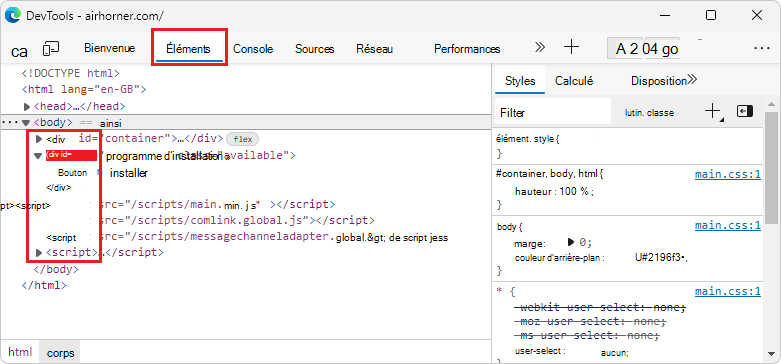Open more tabs chevron in main toolbar
This screenshot has width=781, height=364.
pos(540,47)
